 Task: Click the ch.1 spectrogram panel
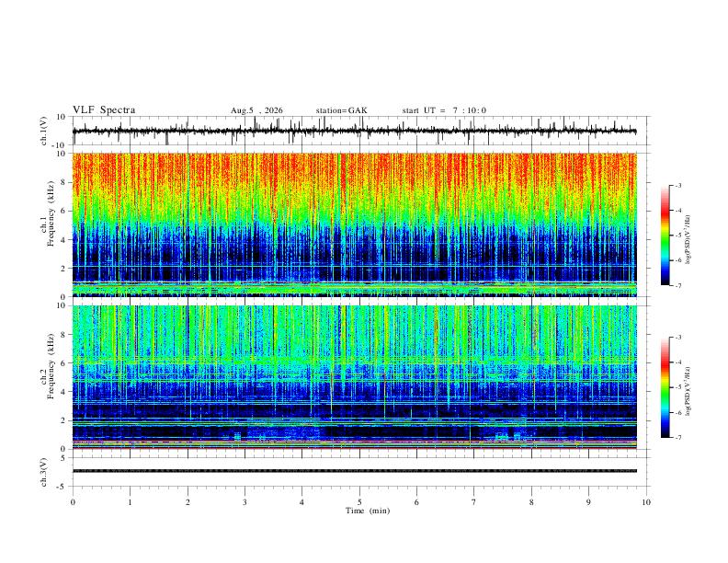(x=354, y=224)
